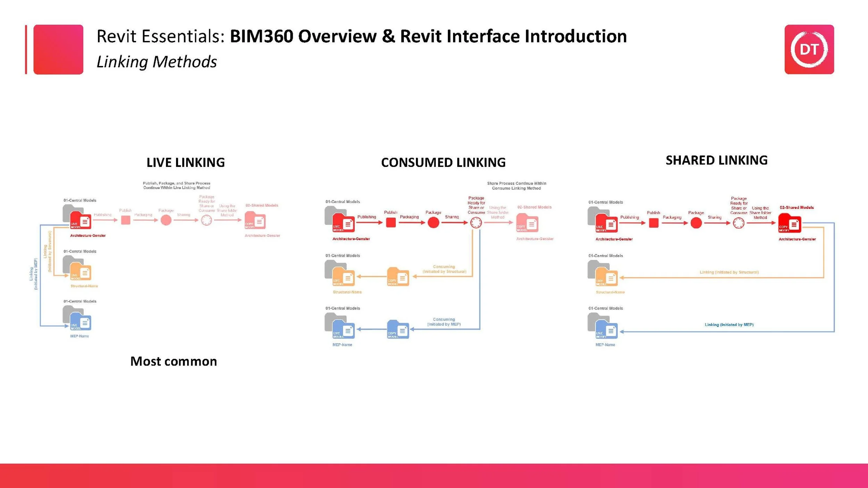The height and width of the screenshot is (488, 868).
Task: Click 'Linking (Initiated by Structural)' in the Shared Linking diagram
Action: [729, 272]
